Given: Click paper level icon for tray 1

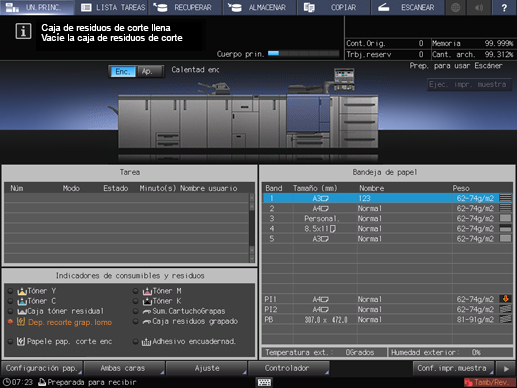Looking at the screenshot, I should (505, 198).
